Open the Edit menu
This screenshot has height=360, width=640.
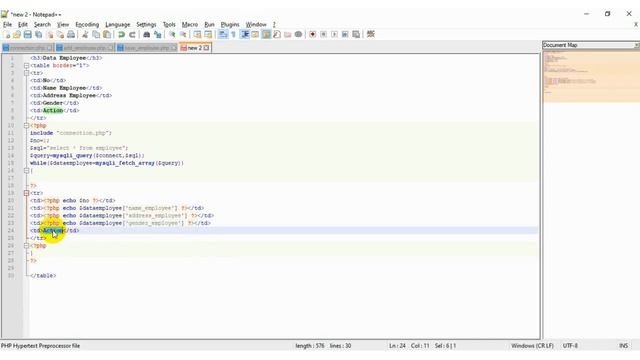[x=23, y=24]
